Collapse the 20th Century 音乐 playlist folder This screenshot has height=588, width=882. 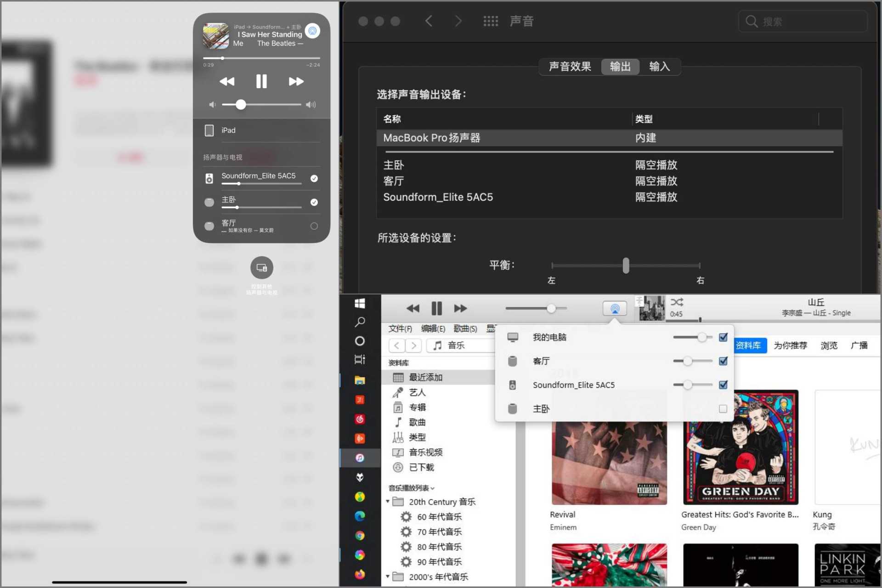387,502
